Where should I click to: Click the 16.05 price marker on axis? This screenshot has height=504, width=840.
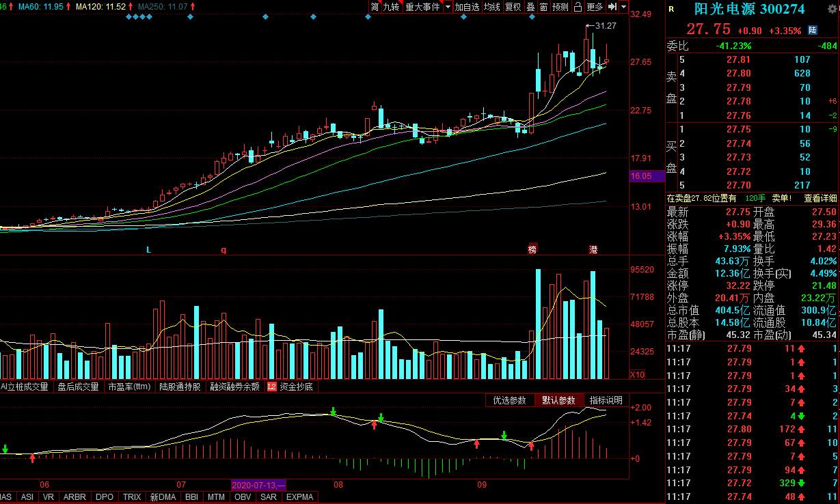[647, 176]
